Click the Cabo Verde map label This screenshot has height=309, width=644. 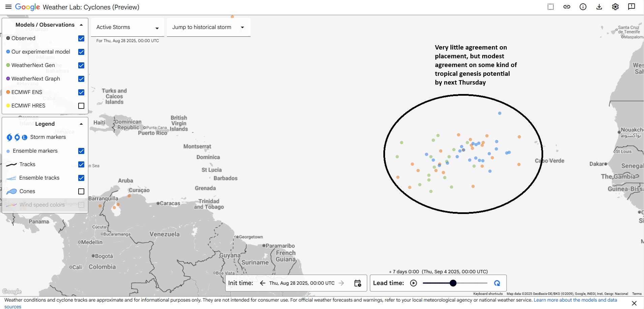coord(550,161)
